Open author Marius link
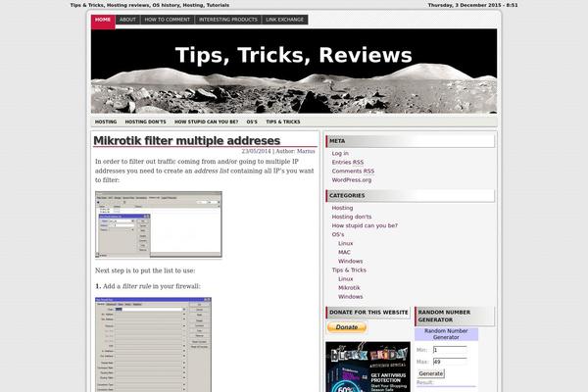This screenshot has width=588, height=392. pos(306,151)
